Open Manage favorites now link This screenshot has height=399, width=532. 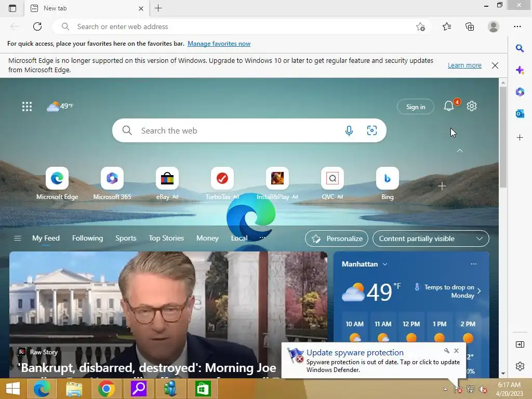pyautogui.click(x=219, y=44)
